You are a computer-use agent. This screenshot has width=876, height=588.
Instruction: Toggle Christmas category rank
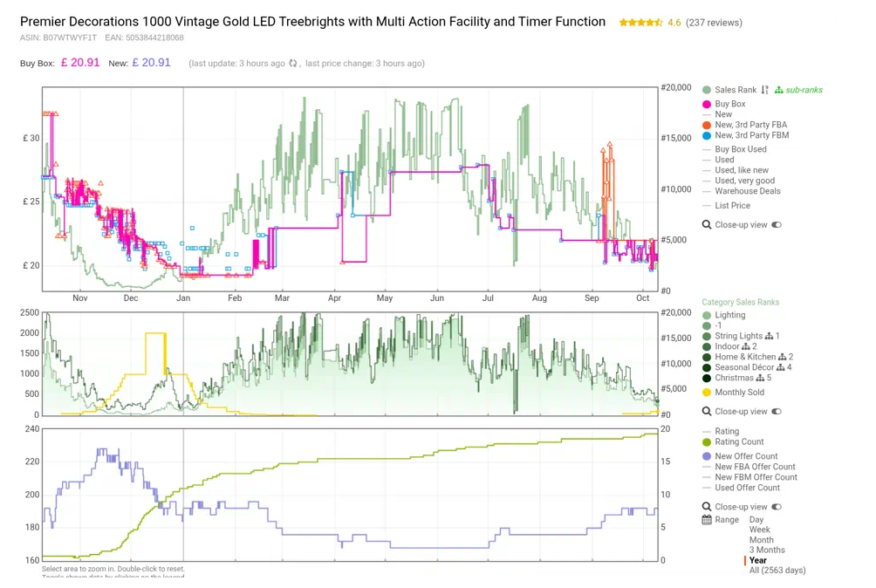[728, 378]
